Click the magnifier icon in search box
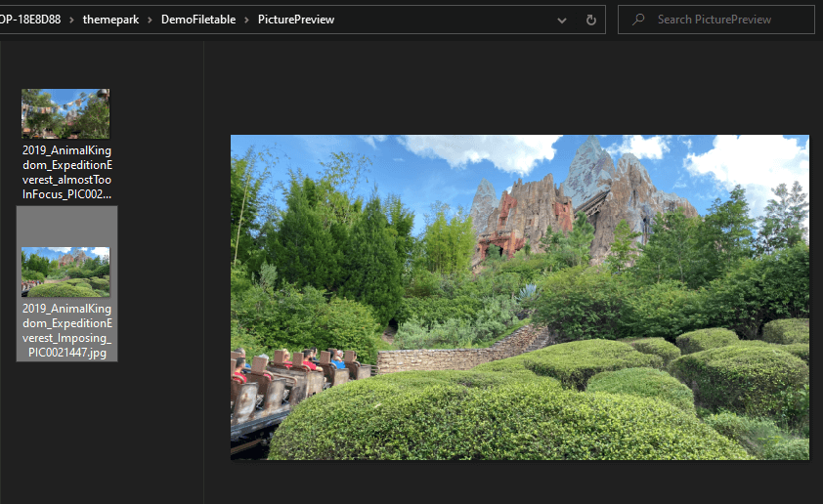This screenshot has width=823, height=504. click(x=638, y=20)
